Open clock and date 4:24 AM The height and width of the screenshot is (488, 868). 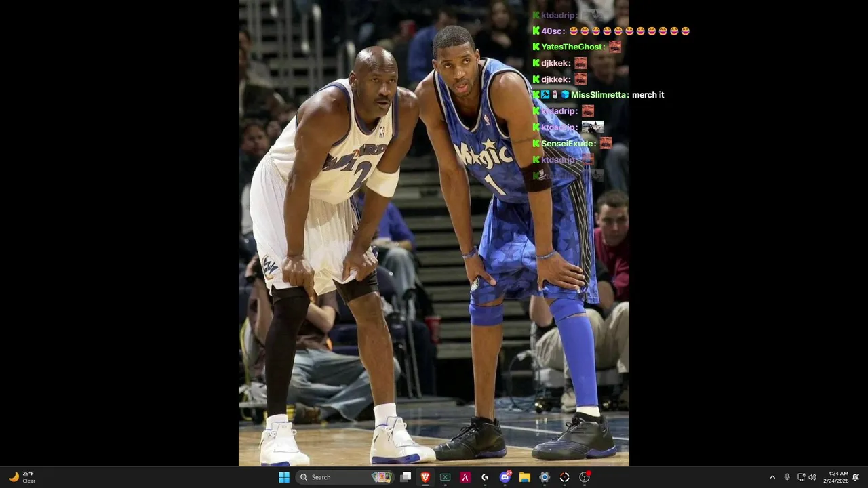tap(835, 477)
